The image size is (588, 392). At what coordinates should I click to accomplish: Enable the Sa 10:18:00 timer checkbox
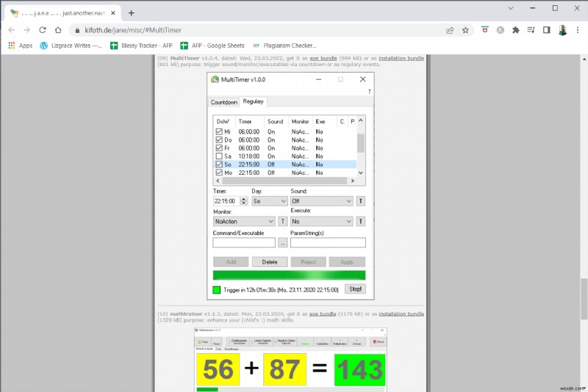coord(218,156)
